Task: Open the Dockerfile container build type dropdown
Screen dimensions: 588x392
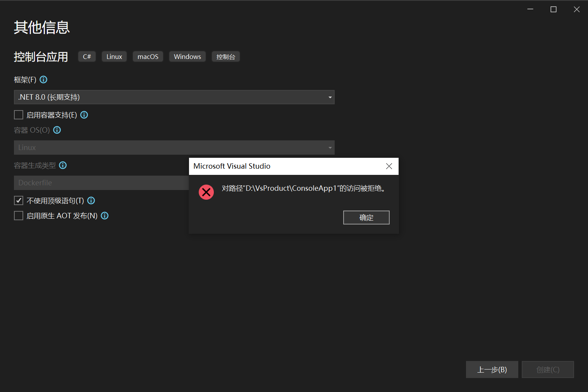Action: [101, 183]
